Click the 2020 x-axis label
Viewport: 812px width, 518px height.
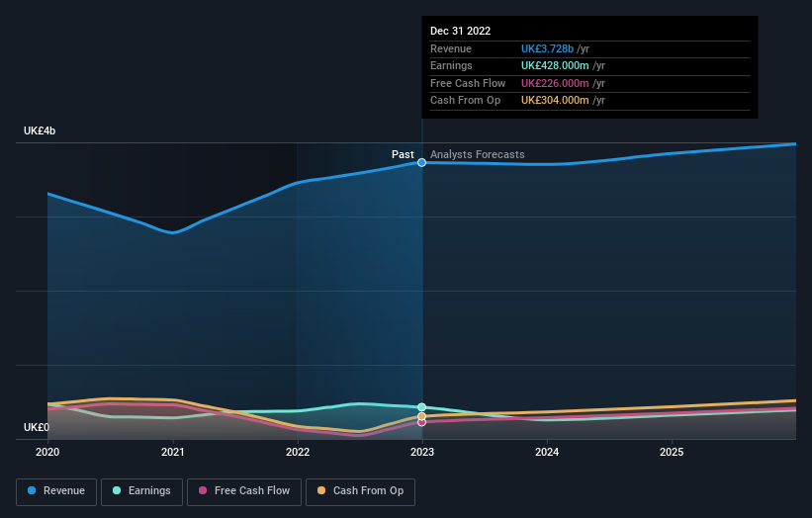[x=47, y=453]
